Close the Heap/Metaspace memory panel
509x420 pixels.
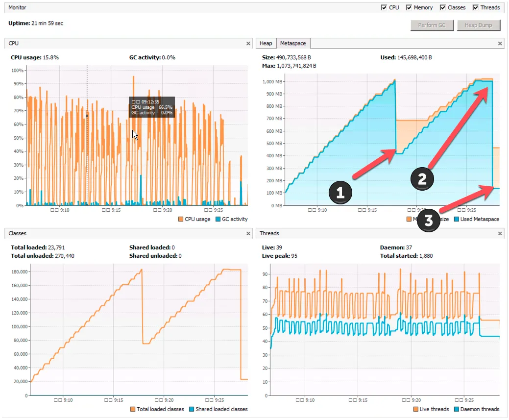coord(500,44)
